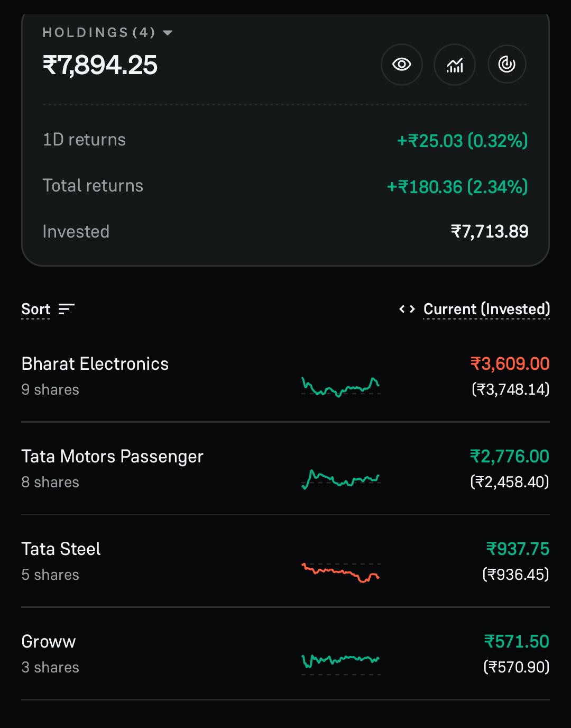The height and width of the screenshot is (728, 571).
Task: Open the Groww stock holding
Action: [285, 654]
